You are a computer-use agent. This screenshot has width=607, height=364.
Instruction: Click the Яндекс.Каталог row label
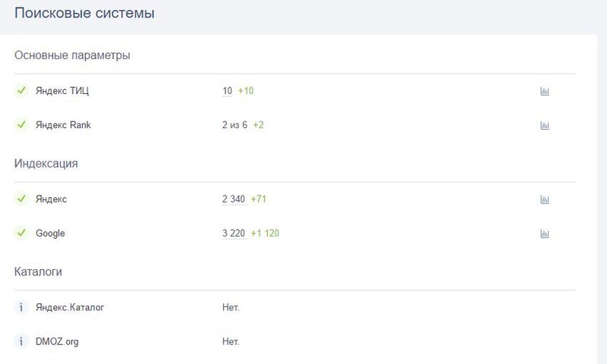coord(70,308)
